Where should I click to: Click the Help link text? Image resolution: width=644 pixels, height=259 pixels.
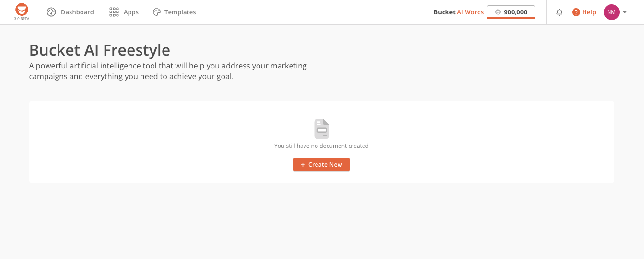point(589,12)
